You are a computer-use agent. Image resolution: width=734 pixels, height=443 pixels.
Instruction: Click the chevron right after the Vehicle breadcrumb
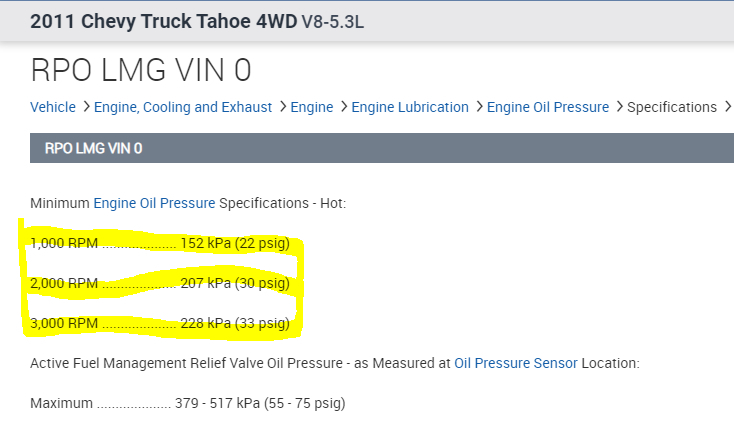pos(85,107)
